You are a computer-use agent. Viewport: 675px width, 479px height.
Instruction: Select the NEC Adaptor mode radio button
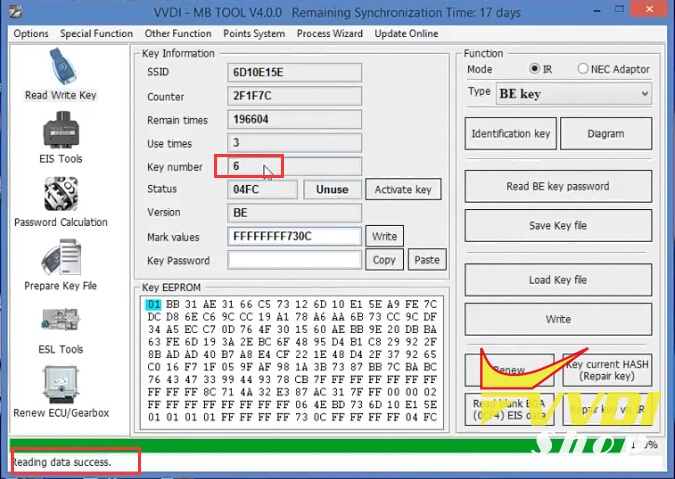[x=583, y=69]
